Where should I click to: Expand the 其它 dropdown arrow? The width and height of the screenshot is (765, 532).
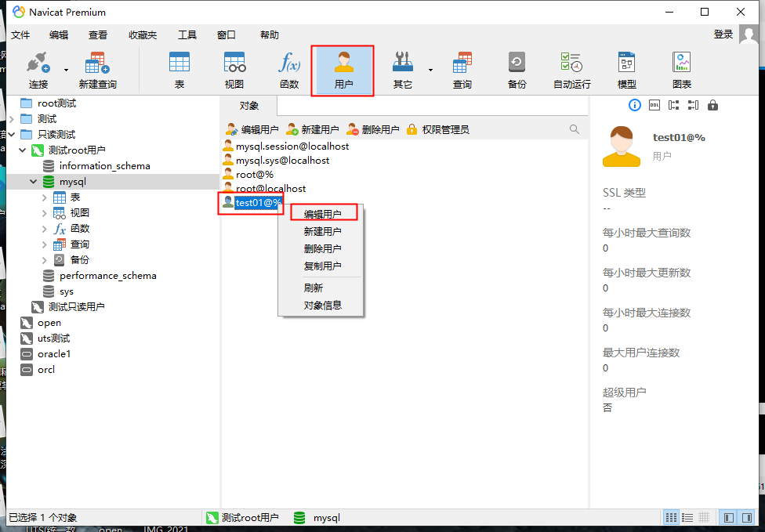(430, 71)
